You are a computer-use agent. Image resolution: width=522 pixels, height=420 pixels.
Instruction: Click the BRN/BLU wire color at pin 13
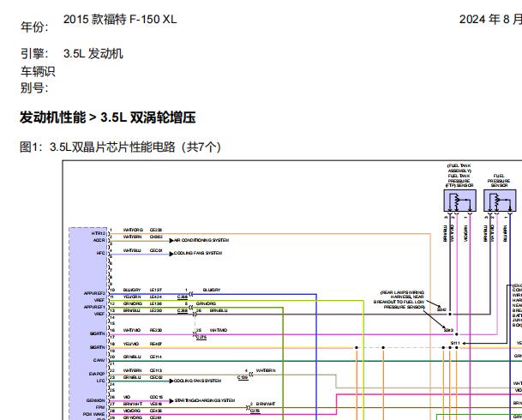(x=132, y=310)
